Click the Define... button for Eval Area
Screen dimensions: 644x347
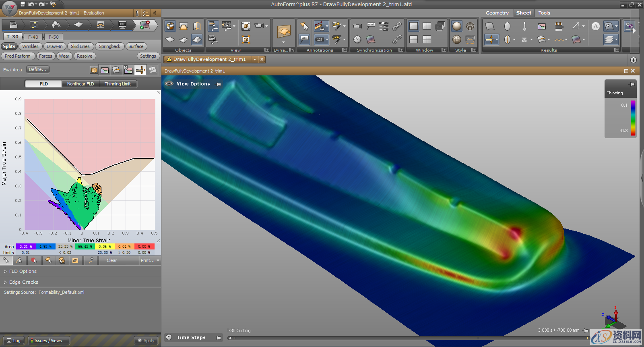[x=37, y=69]
